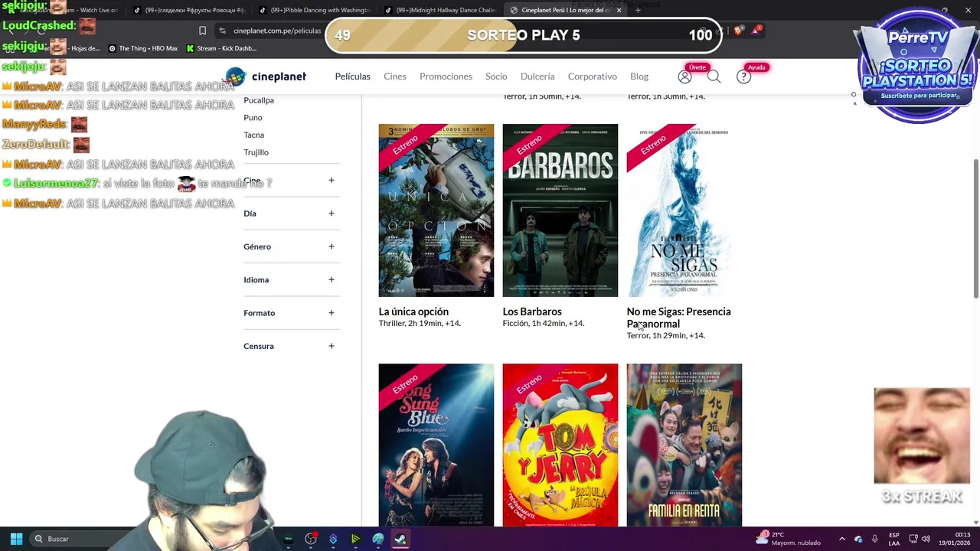Open the blue diamond app on taskbar

[x=333, y=539]
